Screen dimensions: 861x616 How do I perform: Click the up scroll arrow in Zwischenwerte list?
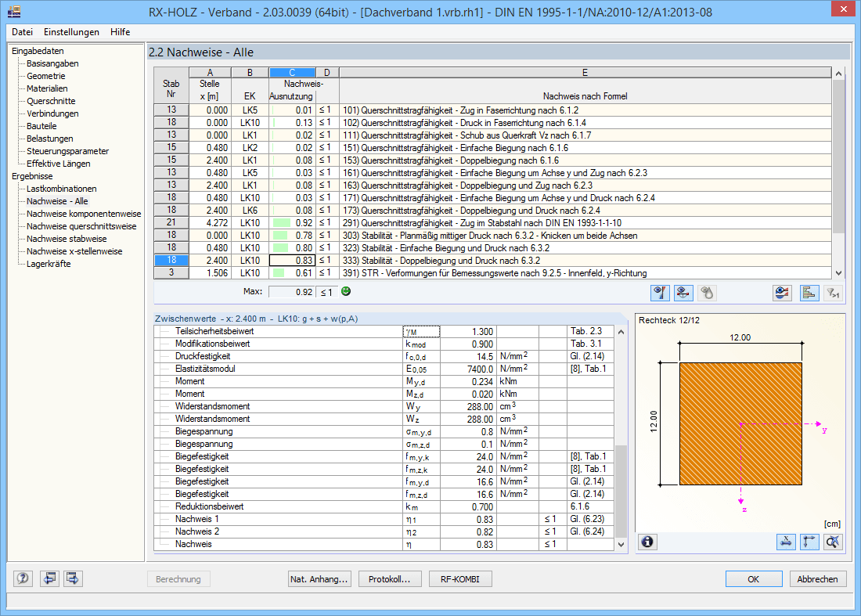tap(621, 332)
